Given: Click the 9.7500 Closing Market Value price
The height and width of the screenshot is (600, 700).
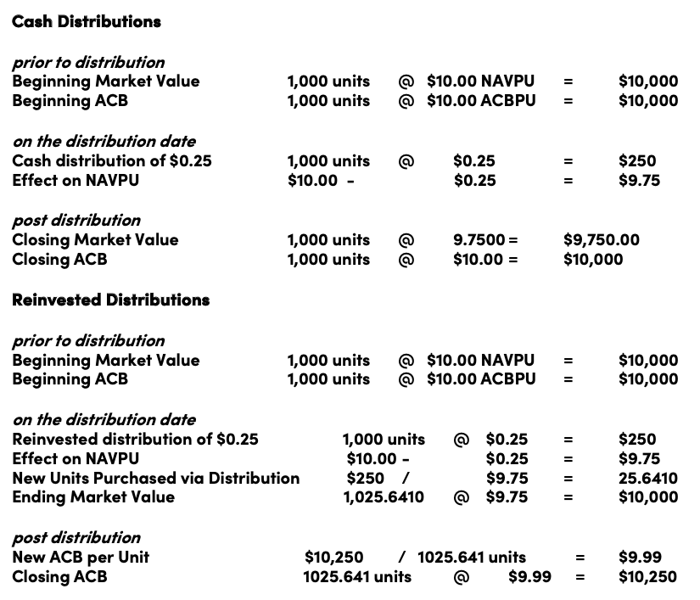Looking at the screenshot, I should [x=479, y=239].
